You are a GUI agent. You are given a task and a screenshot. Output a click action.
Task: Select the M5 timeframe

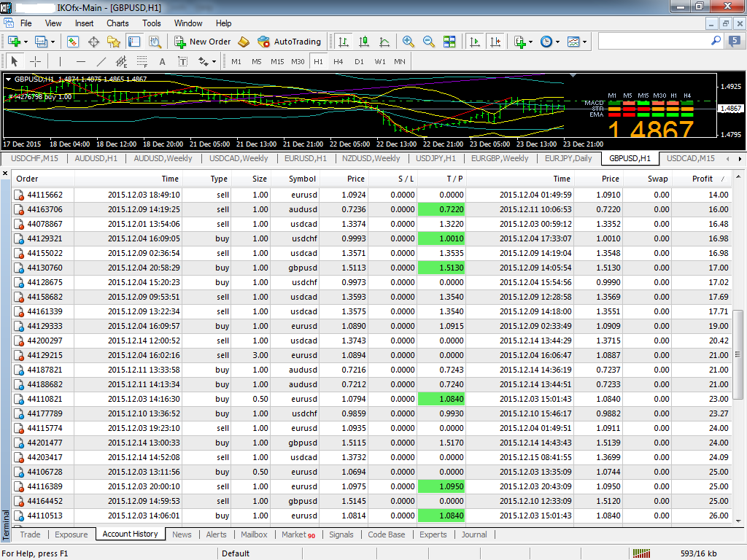pyautogui.click(x=257, y=61)
